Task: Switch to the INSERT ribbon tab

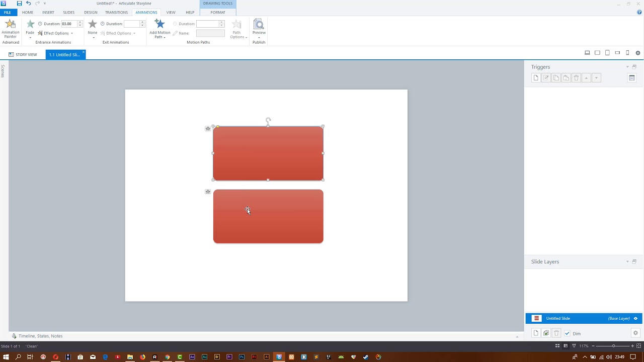Action: (x=48, y=13)
